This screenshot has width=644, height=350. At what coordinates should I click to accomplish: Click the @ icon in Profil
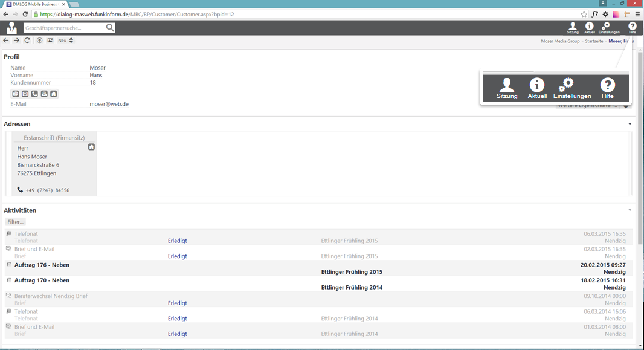(16, 94)
